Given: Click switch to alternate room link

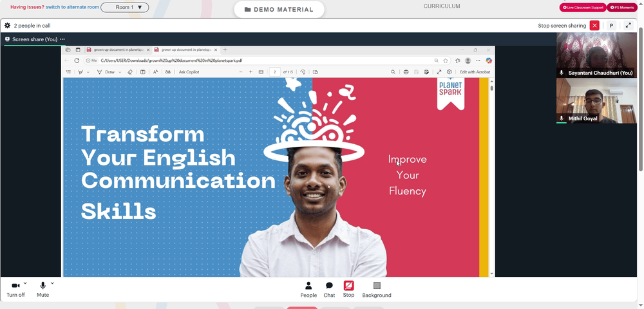Looking at the screenshot, I should click(72, 7).
